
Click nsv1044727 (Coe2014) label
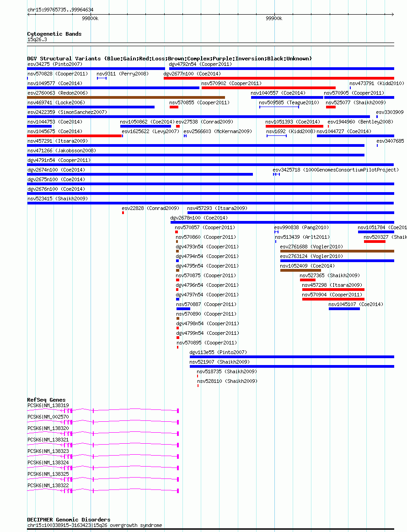pyautogui.click(x=344, y=131)
